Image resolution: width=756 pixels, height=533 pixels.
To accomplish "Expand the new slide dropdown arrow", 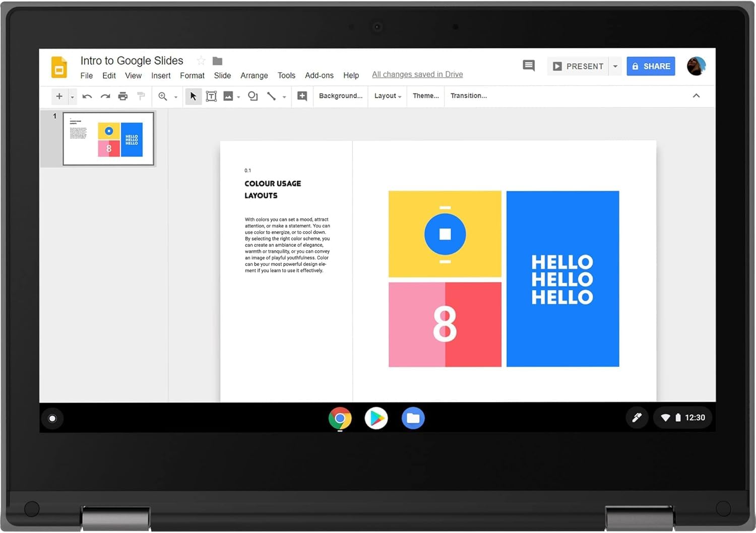I will point(73,97).
